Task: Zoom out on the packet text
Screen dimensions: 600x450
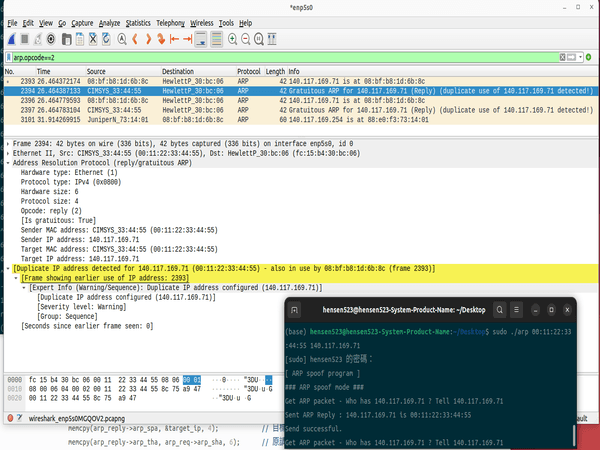Action: coord(246,39)
